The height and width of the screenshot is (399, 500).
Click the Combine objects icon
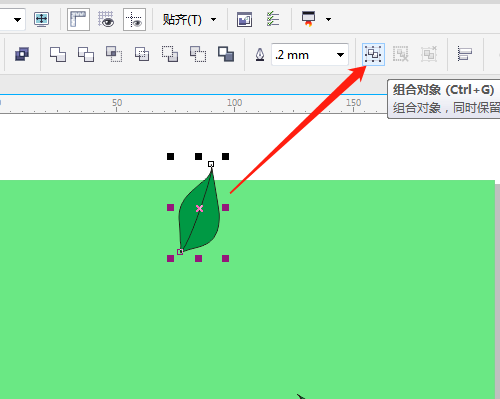point(22,54)
